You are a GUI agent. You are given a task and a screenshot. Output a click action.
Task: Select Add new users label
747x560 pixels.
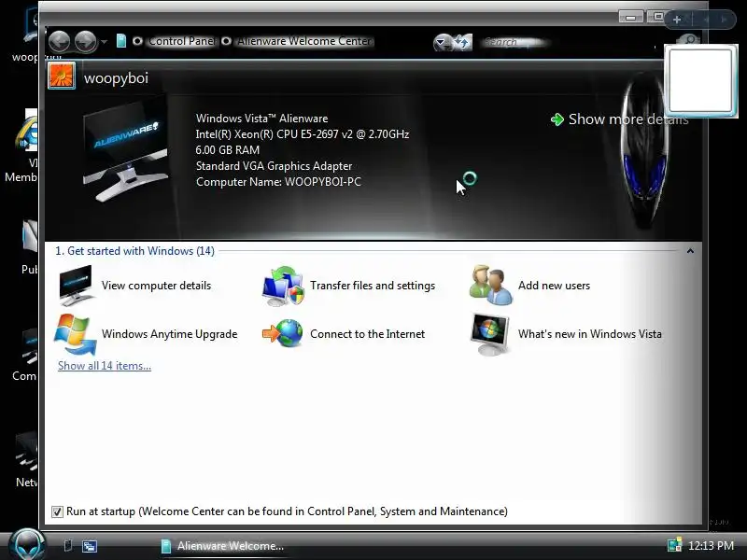[x=554, y=286]
